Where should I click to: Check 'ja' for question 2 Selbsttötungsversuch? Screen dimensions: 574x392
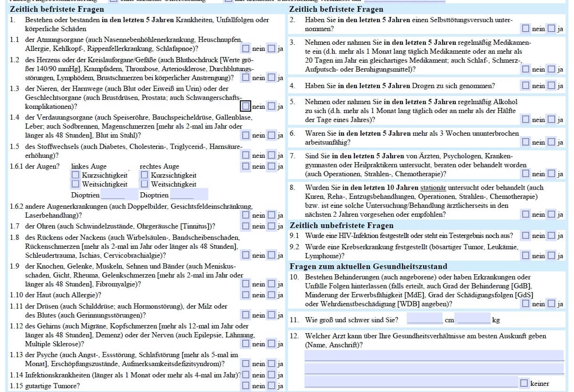coord(551,28)
